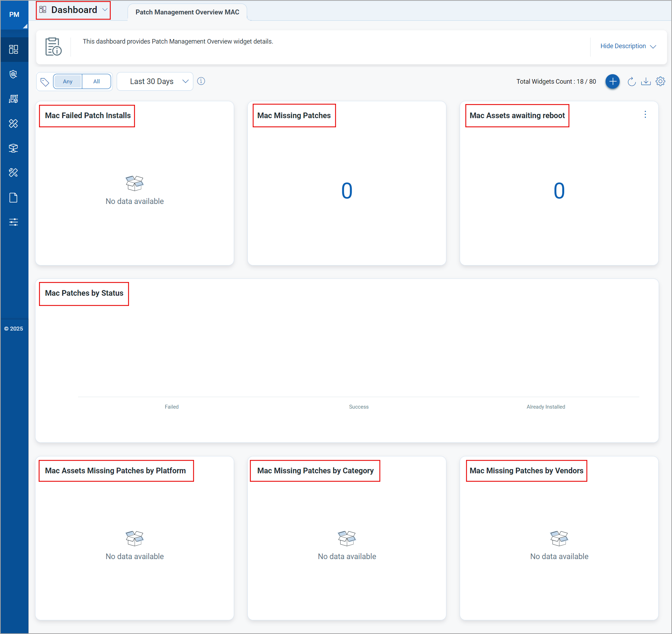The image size is (672, 634).
Task: Select the Patch Management Overview MAC tab
Action: pos(187,12)
